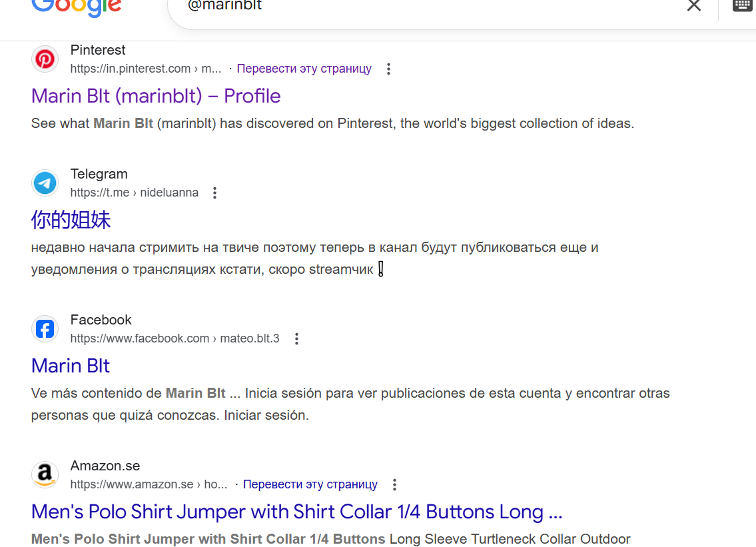This screenshot has width=756, height=547.
Task: Click the Facebook favicon icon
Action: pyautogui.click(x=45, y=329)
